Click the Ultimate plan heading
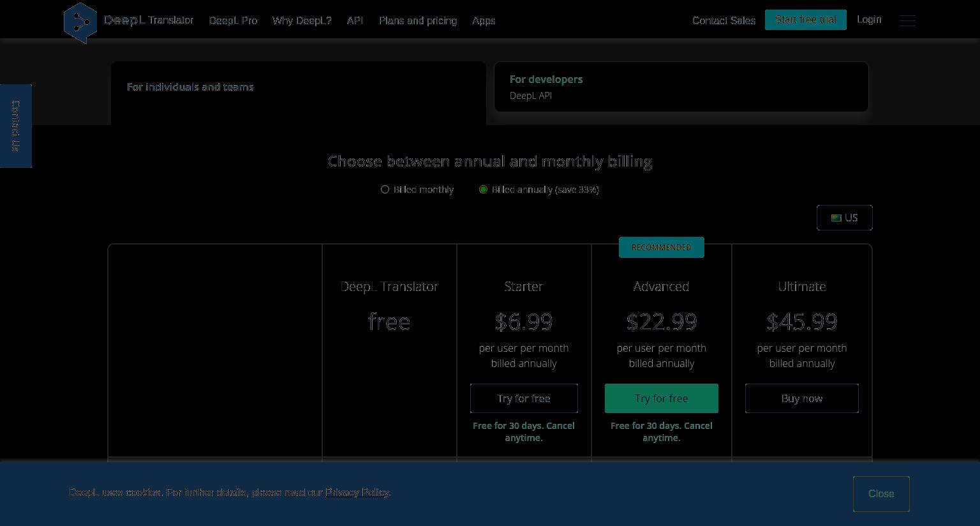This screenshot has height=526, width=980. tap(802, 287)
